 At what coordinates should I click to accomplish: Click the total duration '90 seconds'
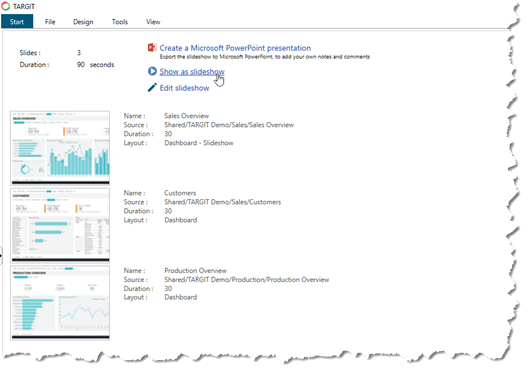coord(95,64)
